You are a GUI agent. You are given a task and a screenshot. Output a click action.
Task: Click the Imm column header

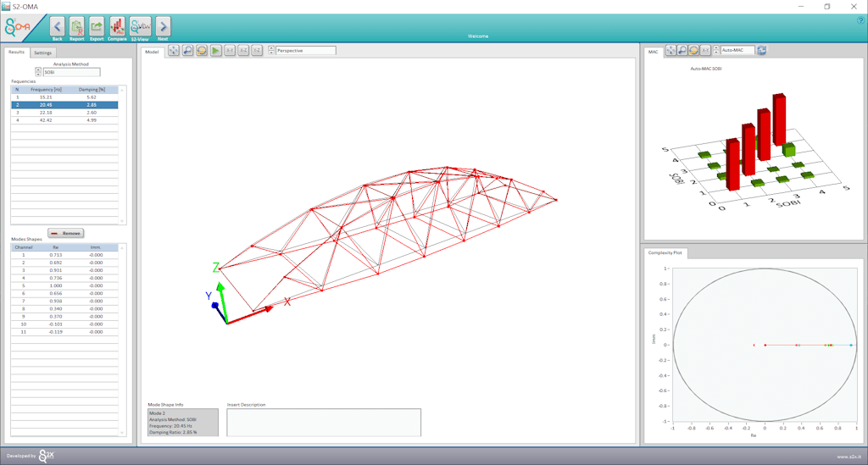point(95,247)
